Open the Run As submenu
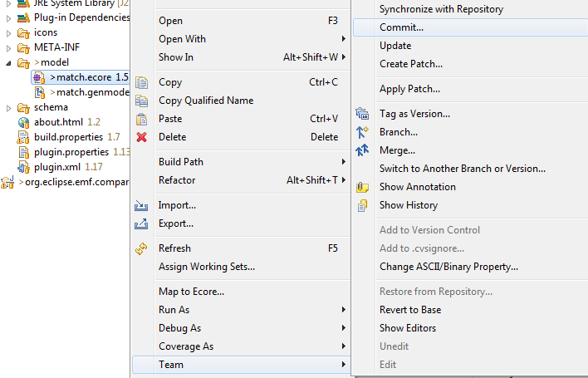 click(242, 310)
